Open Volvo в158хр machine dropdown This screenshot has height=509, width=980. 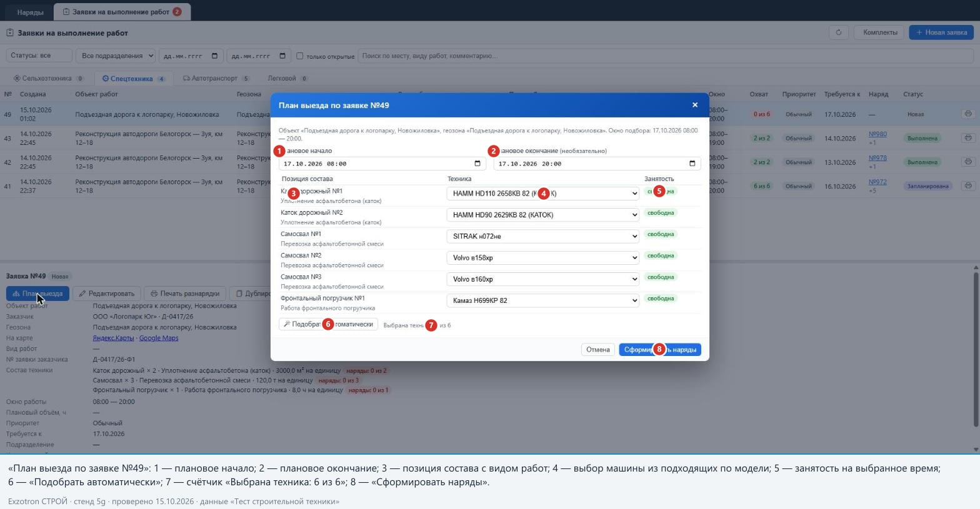point(542,257)
